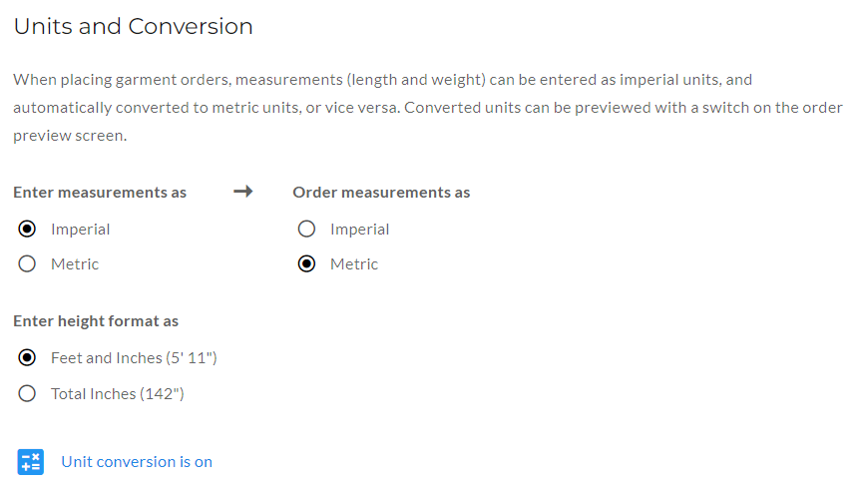Click the Total Inches (142") label text
The width and height of the screenshot is (868, 492).
pyautogui.click(x=118, y=394)
